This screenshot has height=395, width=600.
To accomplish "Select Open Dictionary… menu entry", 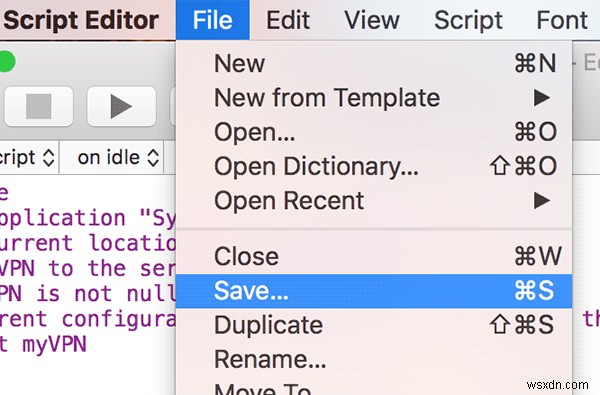I will coord(374,166).
